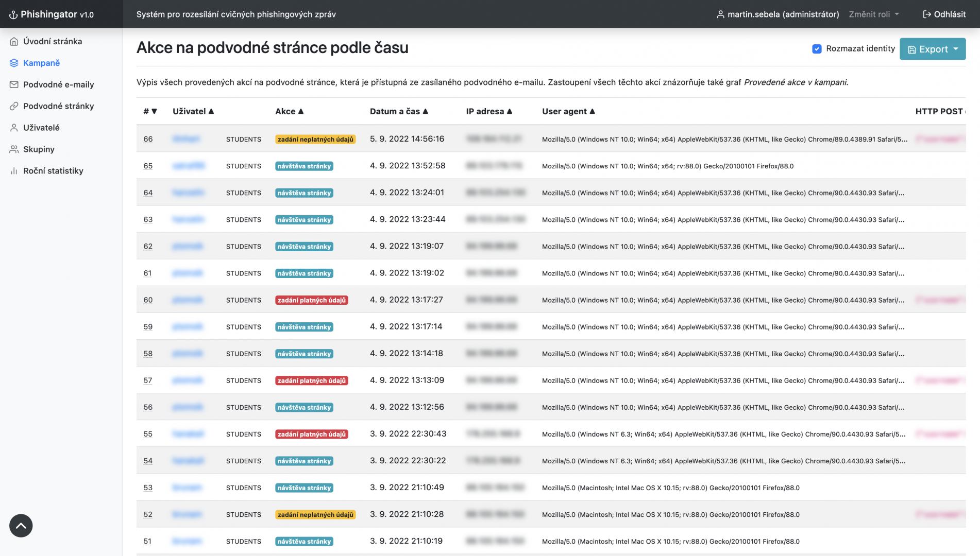The height and width of the screenshot is (556, 980).
Task: Click the layers icon beside Kampaně
Action: (x=14, y=63)
